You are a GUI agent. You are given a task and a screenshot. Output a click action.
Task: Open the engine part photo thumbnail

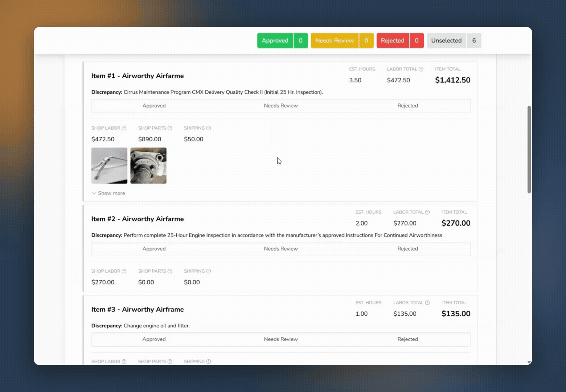148,166
